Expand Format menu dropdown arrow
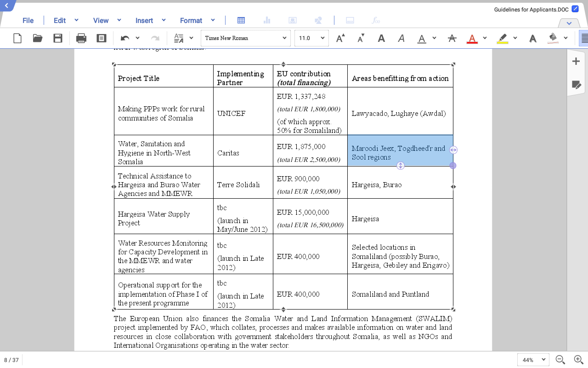Viewport: 588px width, 368px height. tap(213, 20)
